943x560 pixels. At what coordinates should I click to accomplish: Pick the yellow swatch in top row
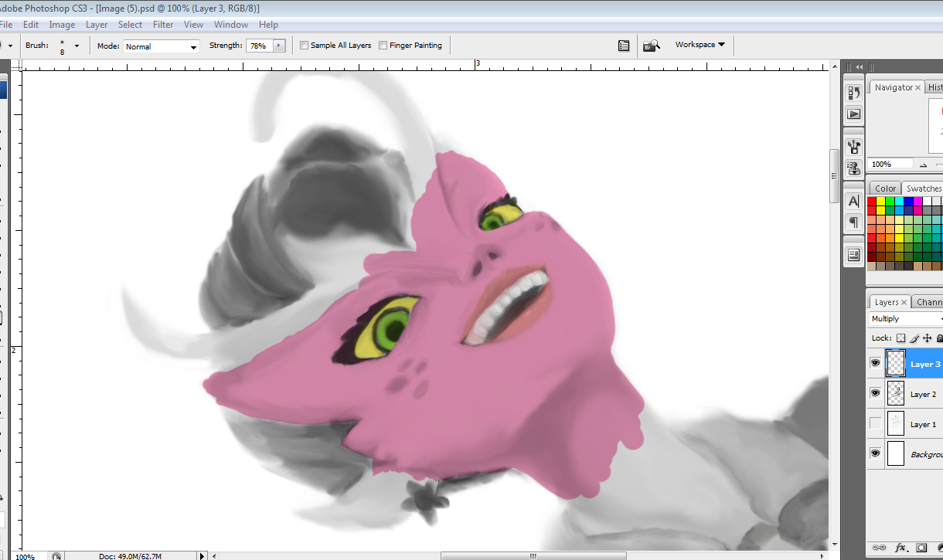(x=880, y=202)
